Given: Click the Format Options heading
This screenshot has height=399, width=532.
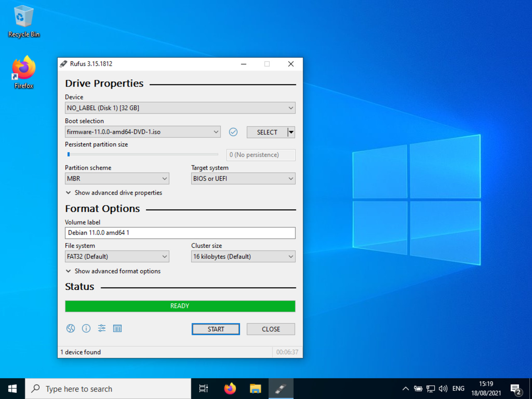Looking at the screenshot, I should (x=103, y=209).
